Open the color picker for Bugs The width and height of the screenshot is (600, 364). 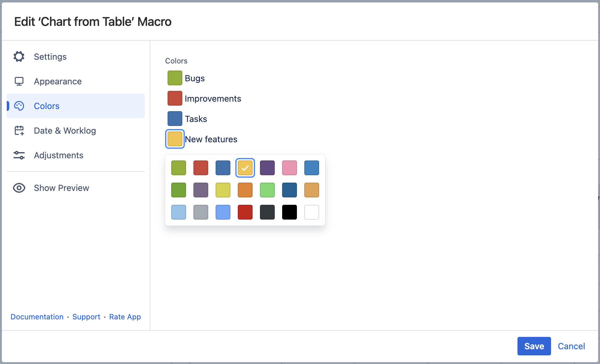click(175, 78)
